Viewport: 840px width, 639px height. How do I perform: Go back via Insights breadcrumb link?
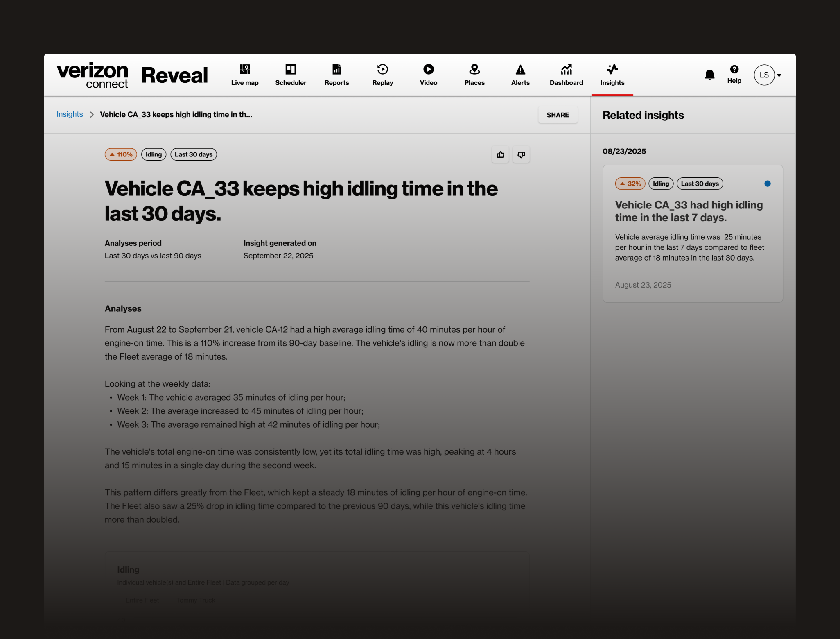70,114
